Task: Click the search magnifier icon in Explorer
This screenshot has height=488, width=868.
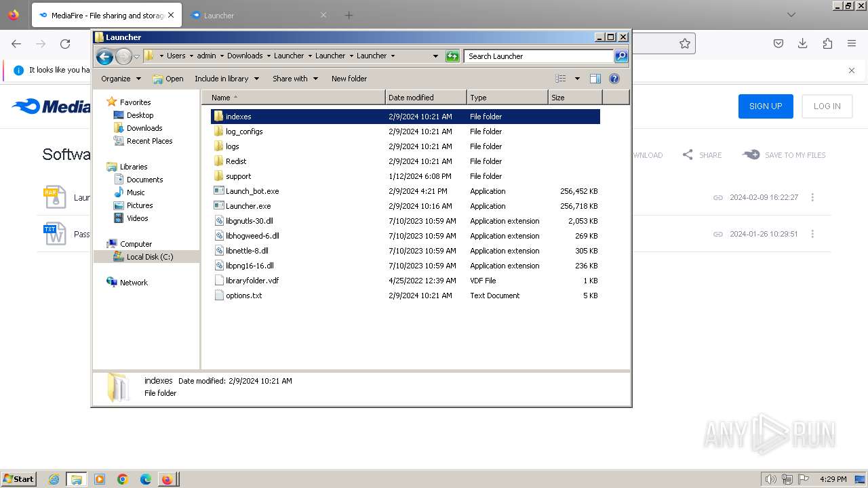Action: 620,56
